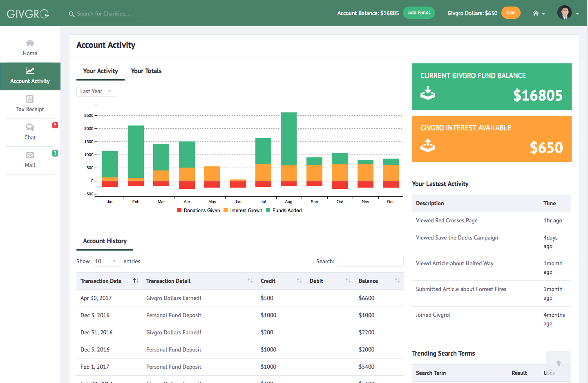
Task: Open Chat in the sidebar
Action: point(30,132)
